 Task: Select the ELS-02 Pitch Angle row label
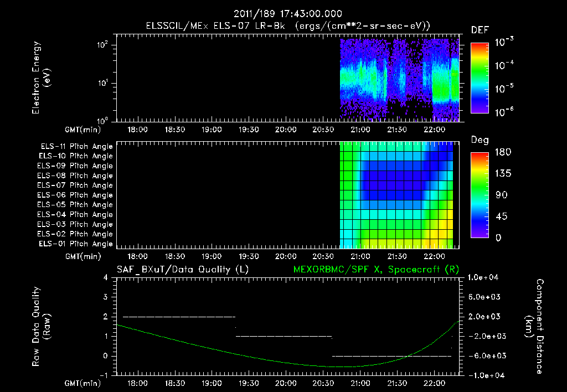pos(75,234)
